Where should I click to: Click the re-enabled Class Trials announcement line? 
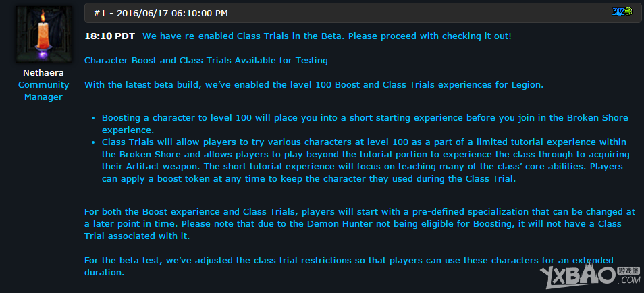point(327,36)
